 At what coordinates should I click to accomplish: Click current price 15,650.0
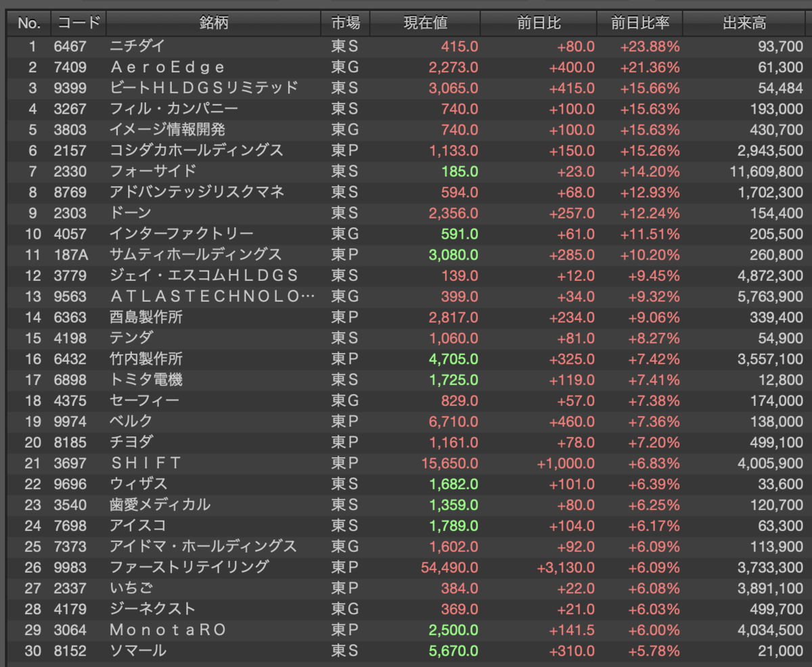click(x=449, y=463)
